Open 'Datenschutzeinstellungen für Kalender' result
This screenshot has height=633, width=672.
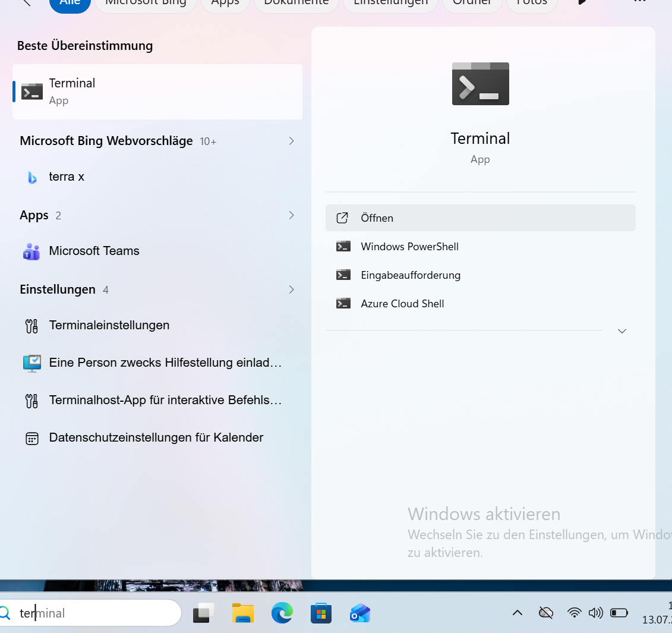click(x=157, y=437)
